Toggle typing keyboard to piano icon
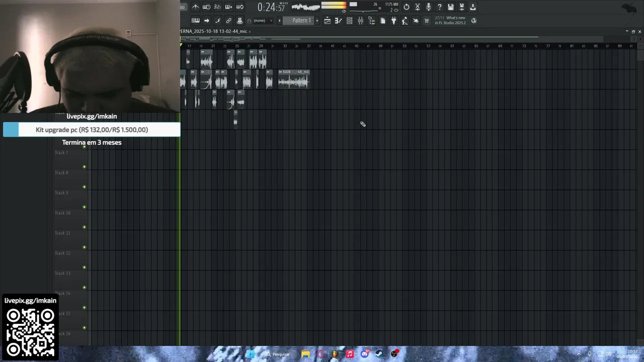This screenshot has height=362, width=644. click(x=196, y=21)
